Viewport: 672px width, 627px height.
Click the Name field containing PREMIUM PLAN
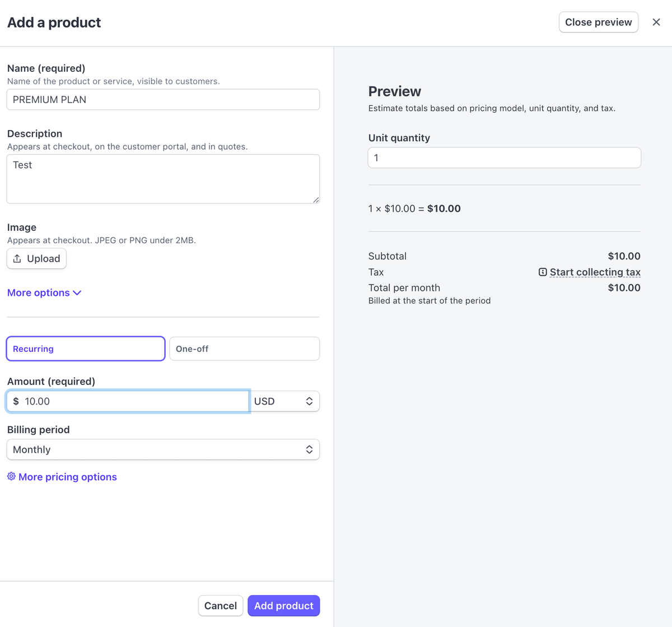point(163,100)
